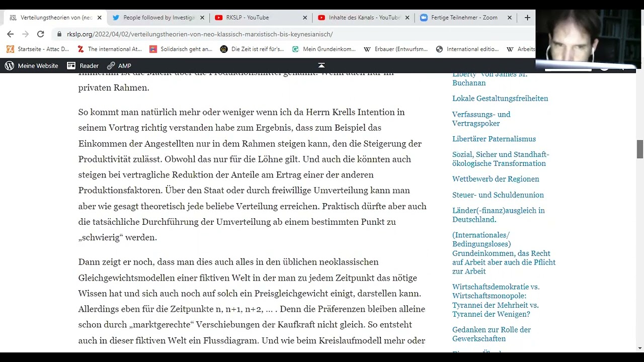Open the Mein Grundeinkom... bookmark
Image resolution: width=644 pixels, height=362 pixels.
click(x=324, y=49)
